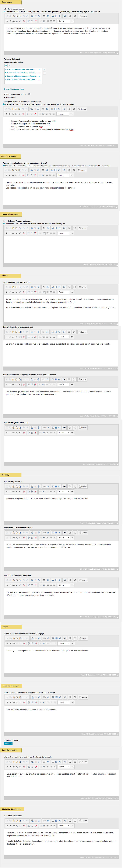Open Format dropdown in rythme temps aménagé editor

point(63,337)
